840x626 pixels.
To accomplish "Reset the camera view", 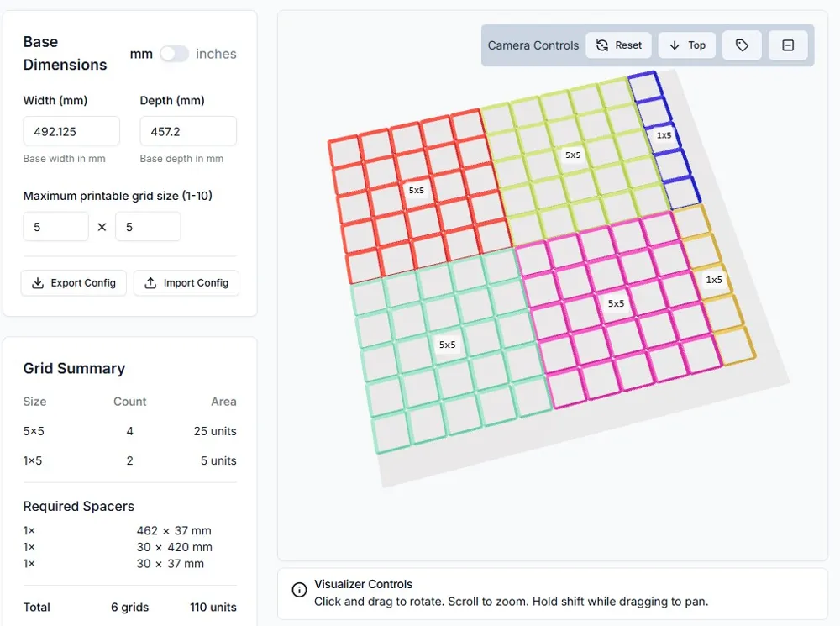I will point(618,45).
